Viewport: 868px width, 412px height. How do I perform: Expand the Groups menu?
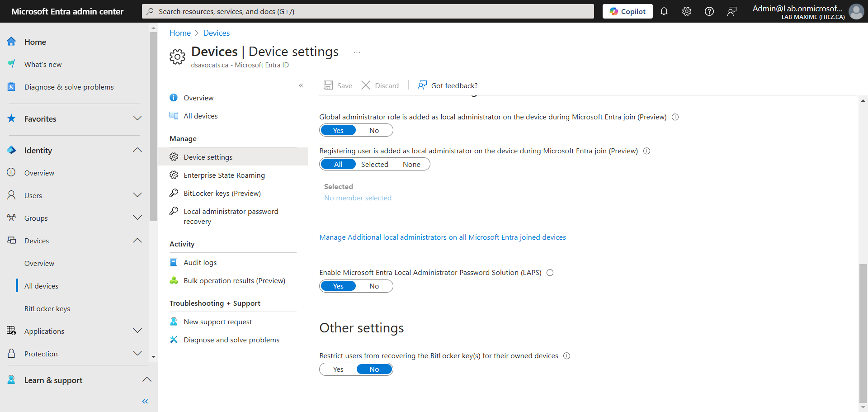[x=137, y=218]
